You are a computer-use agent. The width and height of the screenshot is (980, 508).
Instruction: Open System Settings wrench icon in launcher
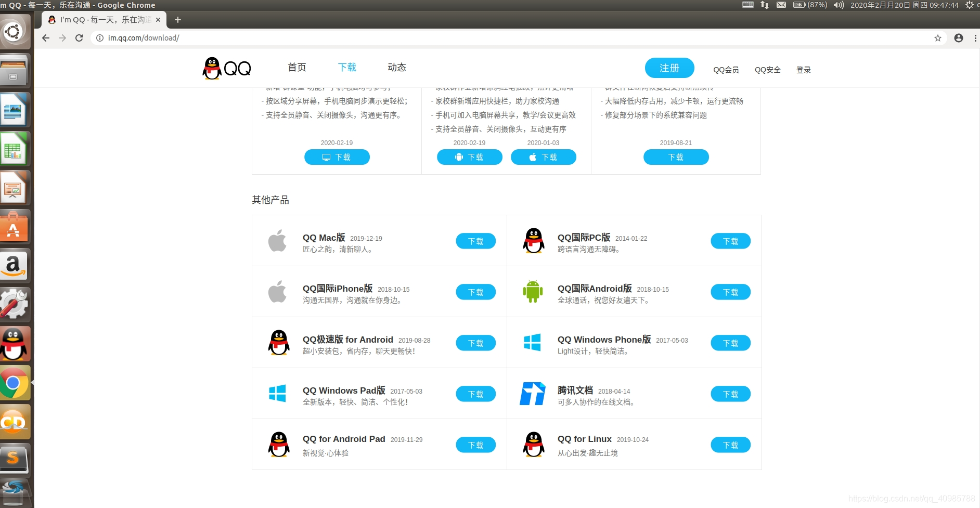14,305
